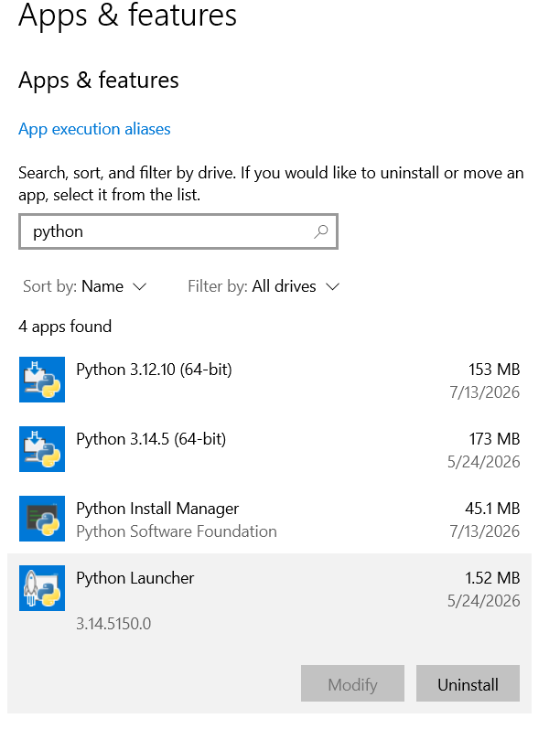Click Python Install Manager date 7/13/2026
This screenshot has width=560, height=740.
pyautogui.click(x=484, y=531)
